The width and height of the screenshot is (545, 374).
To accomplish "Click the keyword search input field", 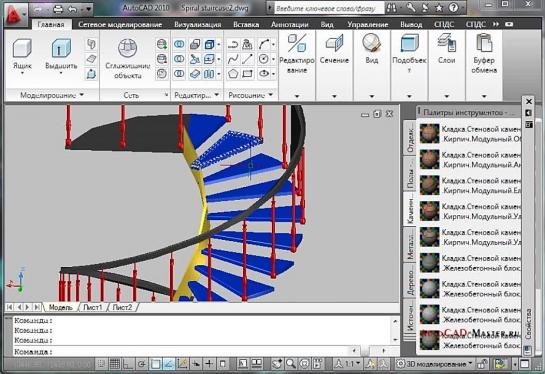I will (x=328, y=9).
